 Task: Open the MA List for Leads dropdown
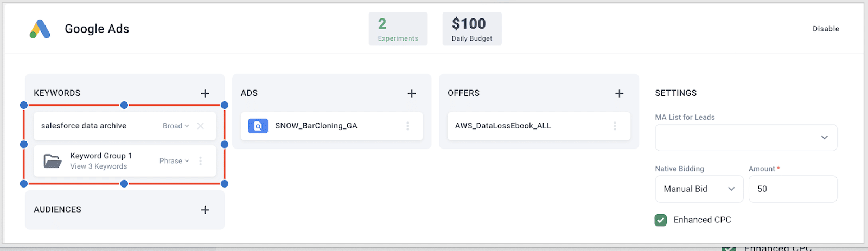746,138
